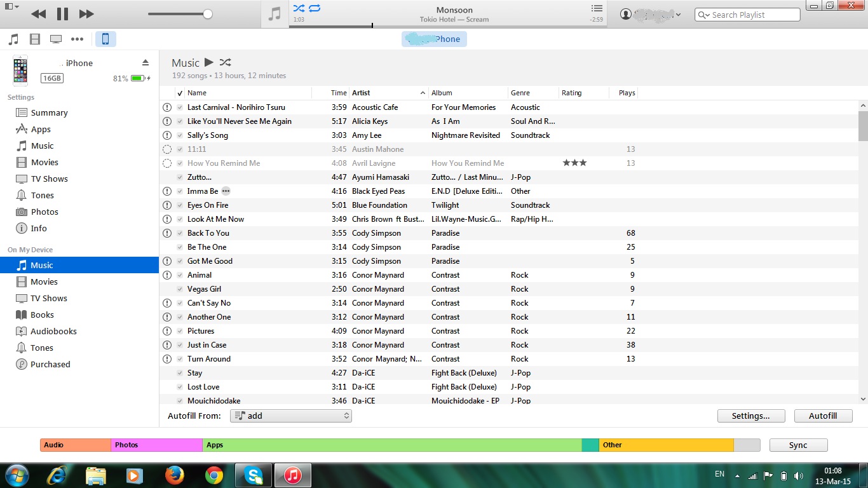The image size is (868, 488).
Task: Open Tones settings
Action: pyautogui.click(x=42, y=195)
